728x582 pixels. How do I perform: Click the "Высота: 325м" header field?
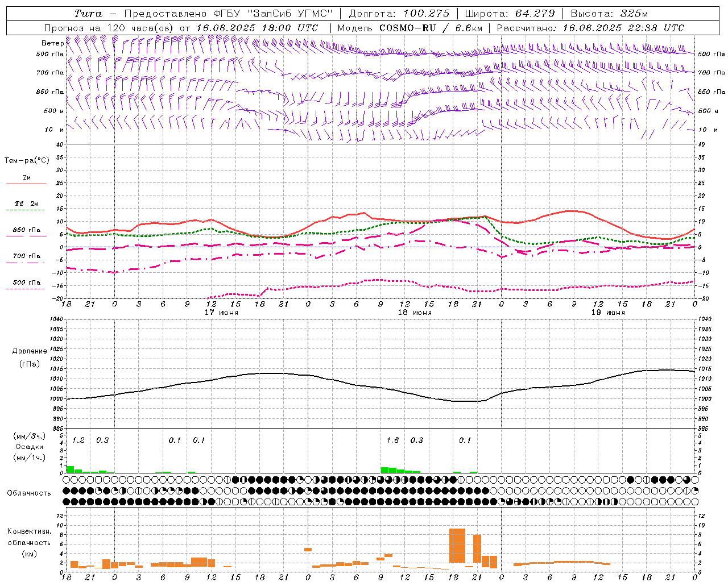(x=609, y=14)
